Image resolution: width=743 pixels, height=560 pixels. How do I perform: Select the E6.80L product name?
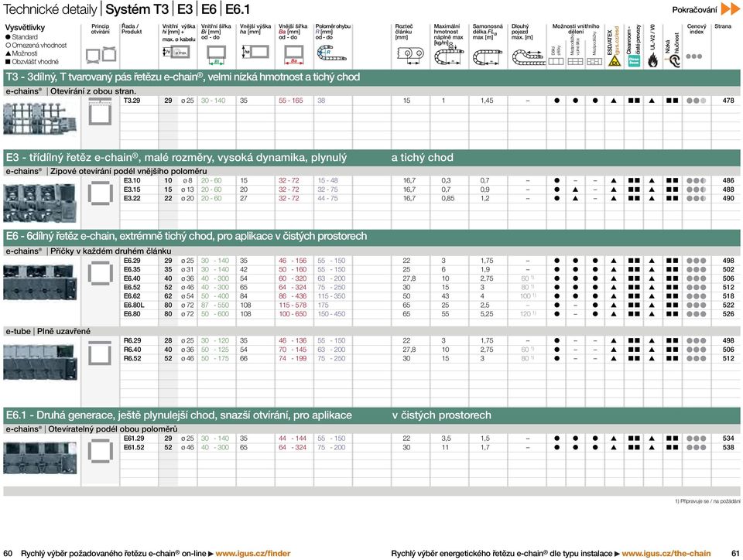134,305
